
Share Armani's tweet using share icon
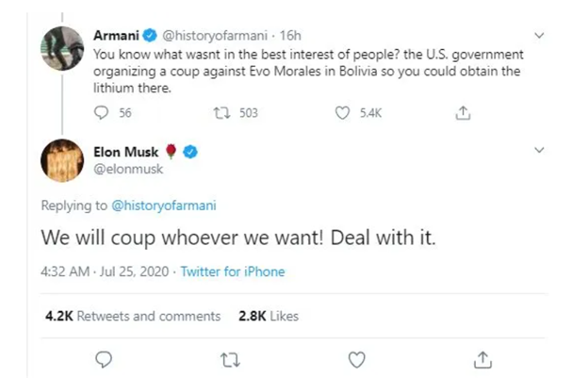pos(463,112)
